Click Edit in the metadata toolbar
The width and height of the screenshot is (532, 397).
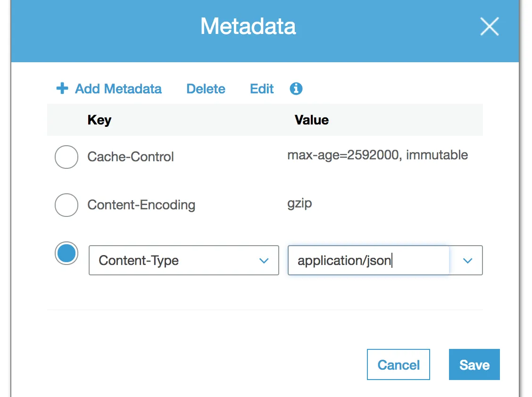[x=262, y=89]
